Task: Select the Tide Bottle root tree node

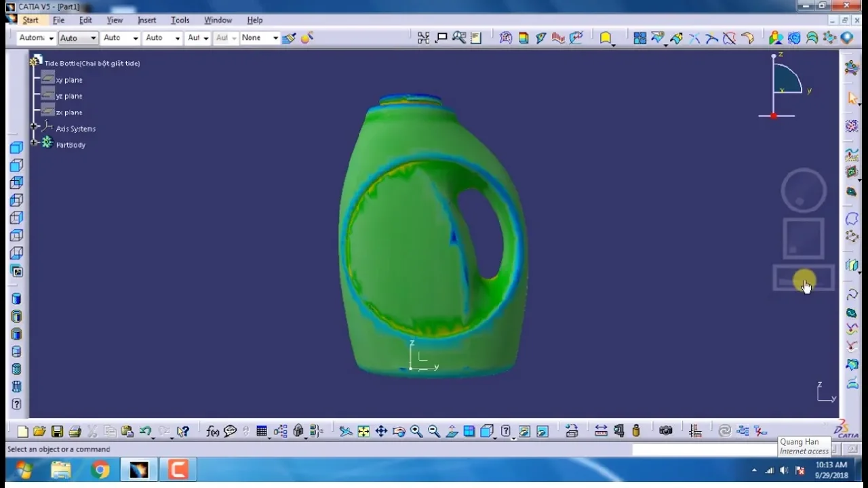Action: coord(92,63)
